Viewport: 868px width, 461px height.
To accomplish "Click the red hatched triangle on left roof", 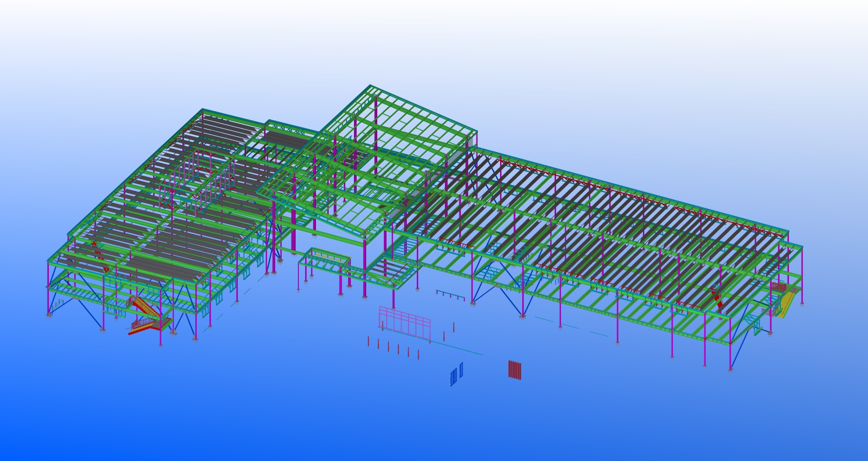I will pos(94,243).
